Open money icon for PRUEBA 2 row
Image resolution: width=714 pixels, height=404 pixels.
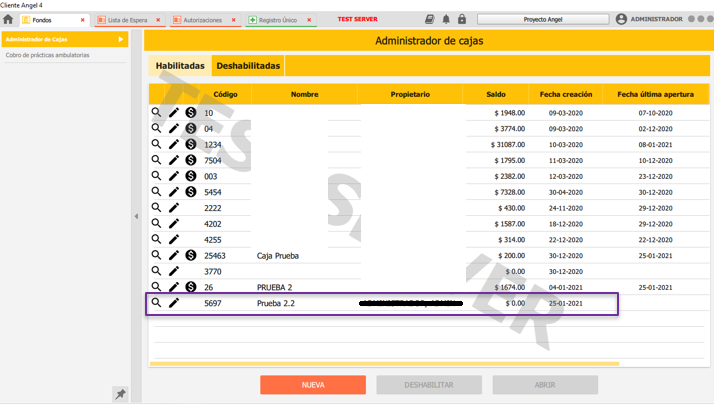pyautogui.click(x=191, y=287)
